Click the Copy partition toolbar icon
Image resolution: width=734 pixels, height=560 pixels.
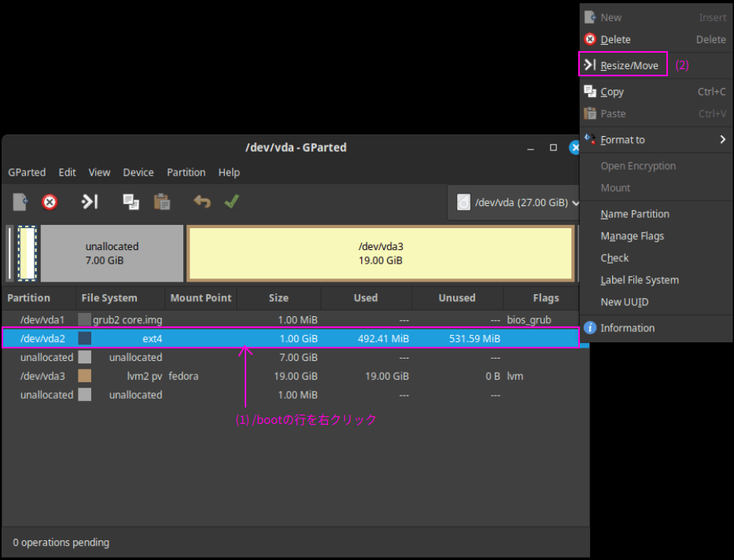tap(131, 201)
